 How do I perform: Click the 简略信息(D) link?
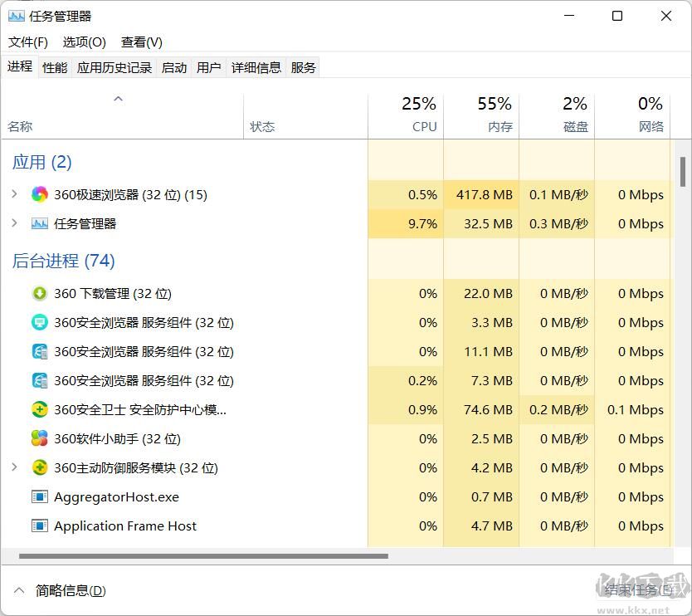71,590
